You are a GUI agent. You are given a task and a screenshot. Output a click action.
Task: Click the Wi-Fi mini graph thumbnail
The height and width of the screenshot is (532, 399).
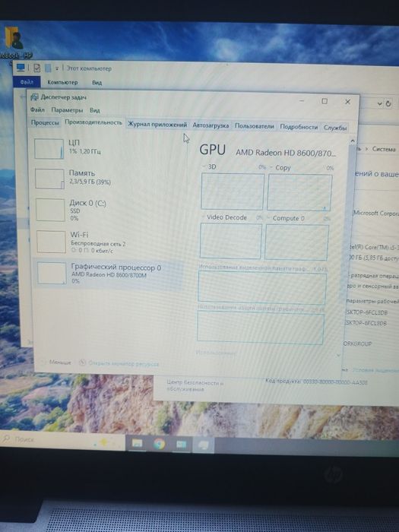(51, 242)
